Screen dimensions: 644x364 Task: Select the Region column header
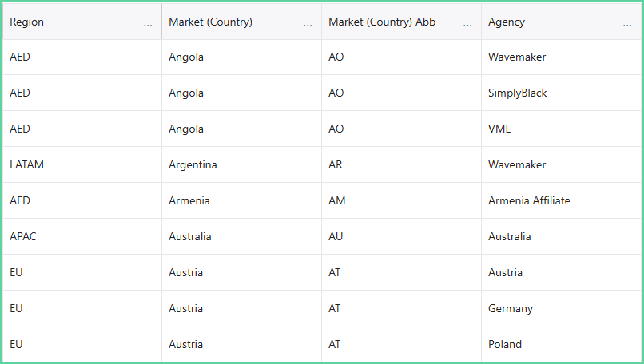[x=82, y=22]
